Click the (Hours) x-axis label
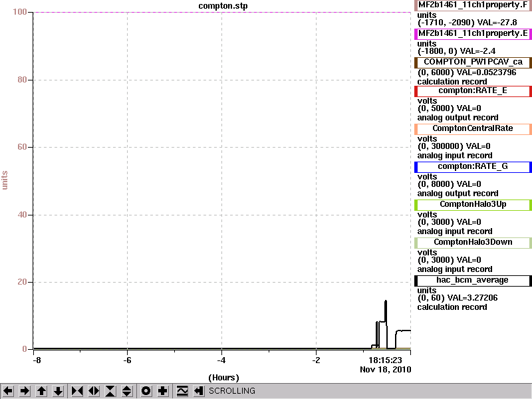Image resolution: width=532 pixels, height=399 pixels. 223,378
